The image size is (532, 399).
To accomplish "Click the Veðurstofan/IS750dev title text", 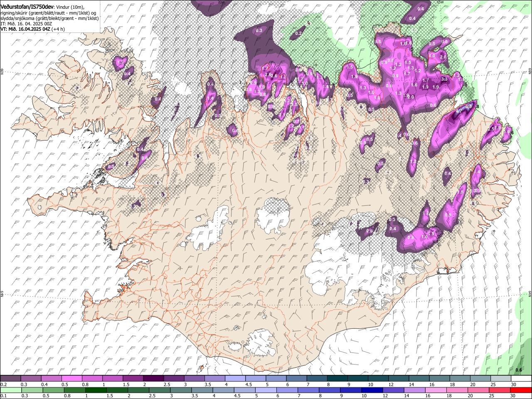I will [x=27, y=6].
